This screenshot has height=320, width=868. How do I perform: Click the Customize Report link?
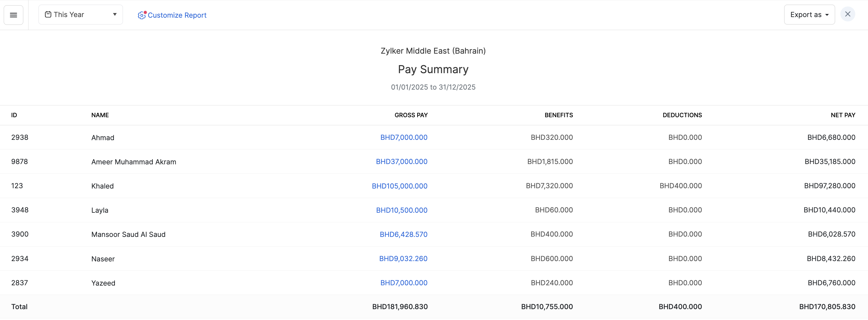click(x=177, y=15)
